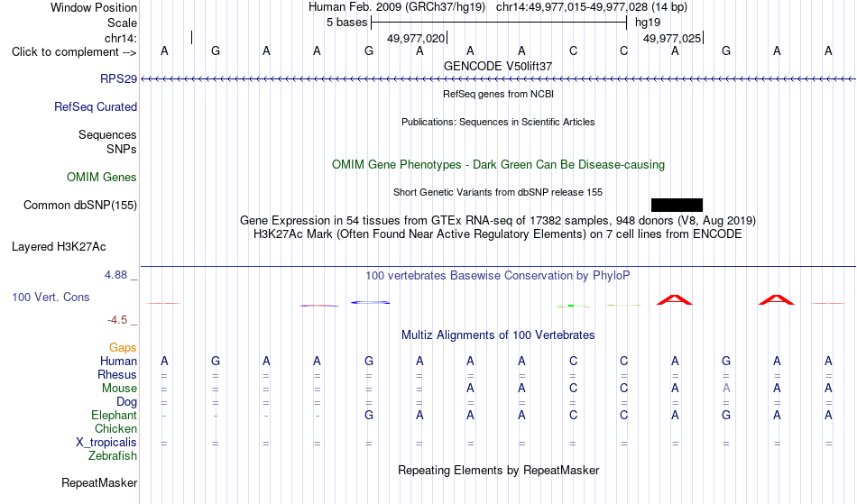Screen dimensions: 857x504
Task: Open the RefSeq Curated track label
Action: pos(95,107)
